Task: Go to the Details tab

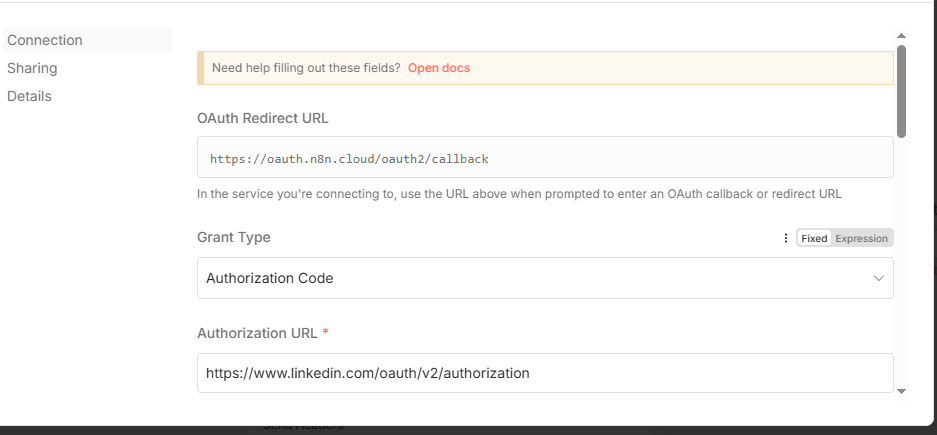Action: click(x=29, y=96)
